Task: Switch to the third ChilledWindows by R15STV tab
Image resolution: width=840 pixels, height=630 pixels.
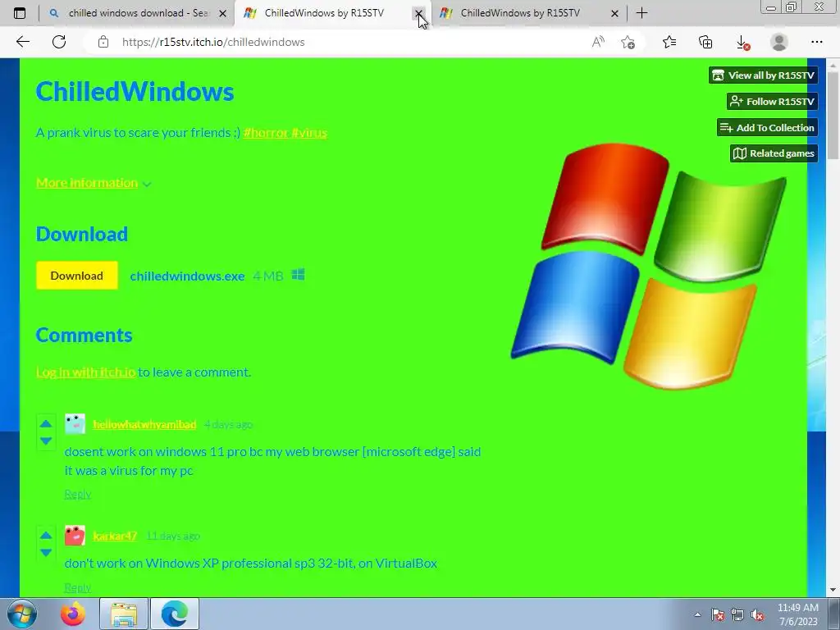Action: (x=520, y=13)
